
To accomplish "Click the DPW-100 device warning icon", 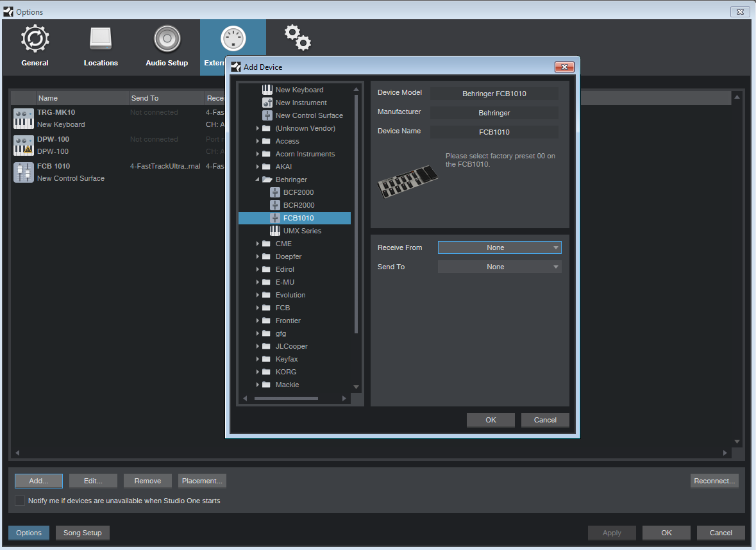I will pos(23,146).
